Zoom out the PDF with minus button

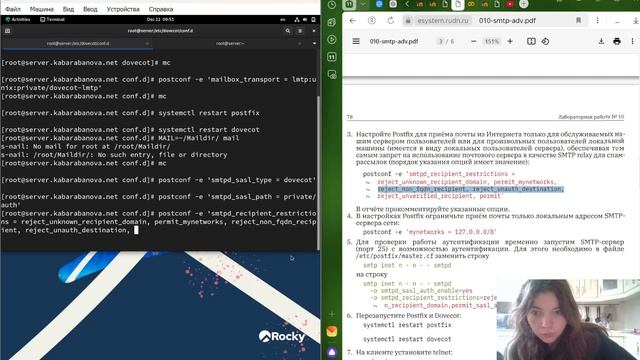click(473, 41)
